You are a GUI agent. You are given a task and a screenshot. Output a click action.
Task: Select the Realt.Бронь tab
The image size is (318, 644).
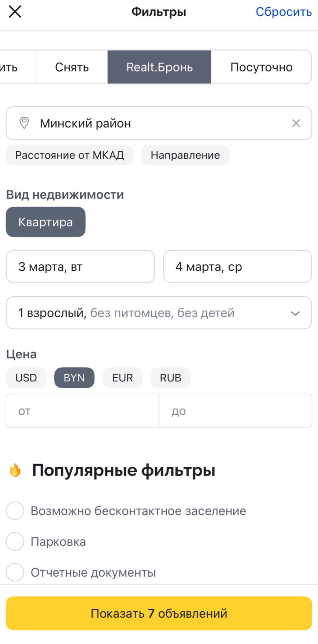(x=159, y=67)
